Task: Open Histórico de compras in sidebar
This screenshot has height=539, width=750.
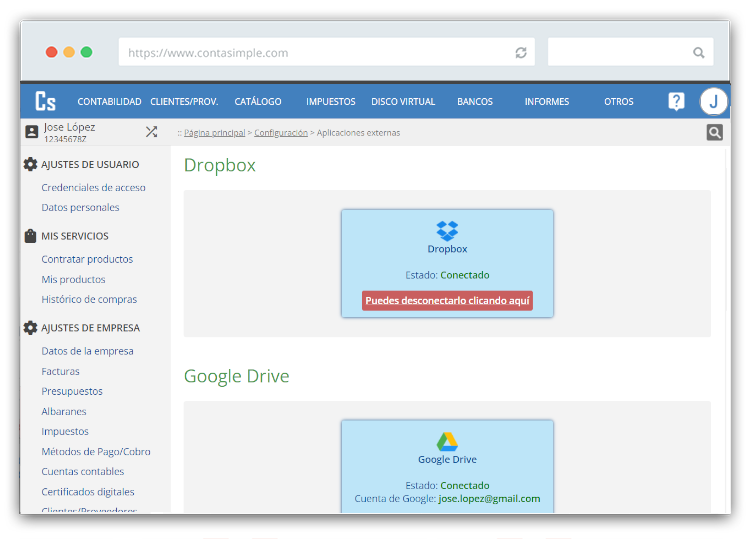Action: (x=89, y=300)
